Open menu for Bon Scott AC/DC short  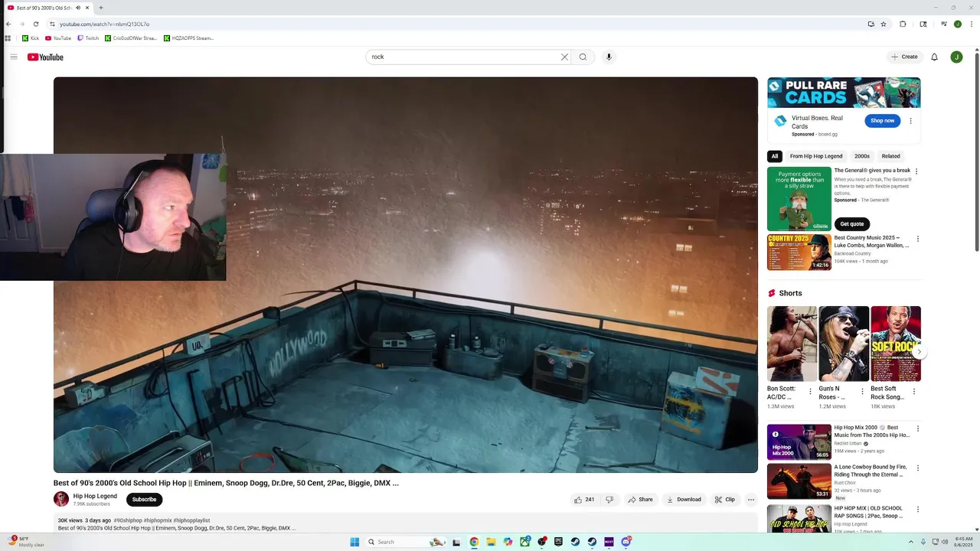tap(810, 392)
